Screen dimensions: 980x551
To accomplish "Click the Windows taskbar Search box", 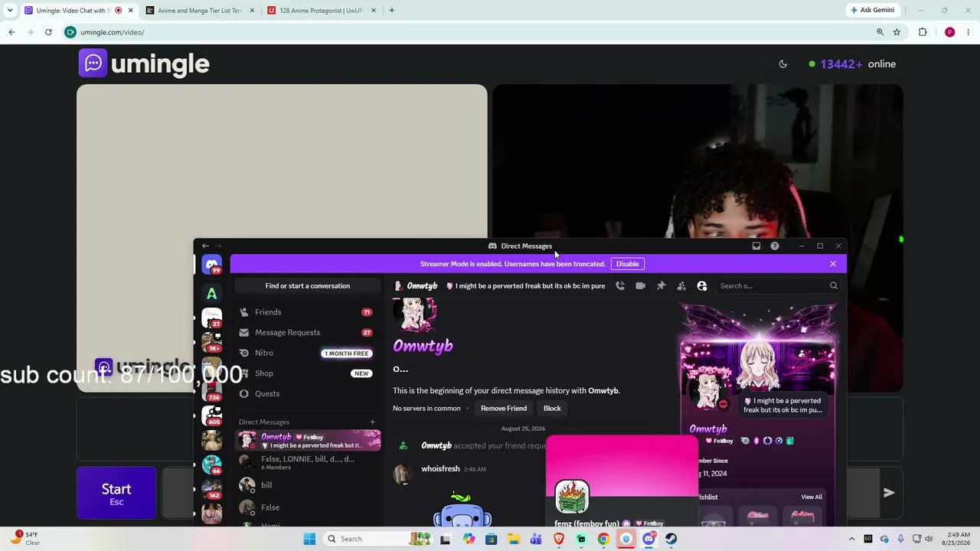I will 377,539.
